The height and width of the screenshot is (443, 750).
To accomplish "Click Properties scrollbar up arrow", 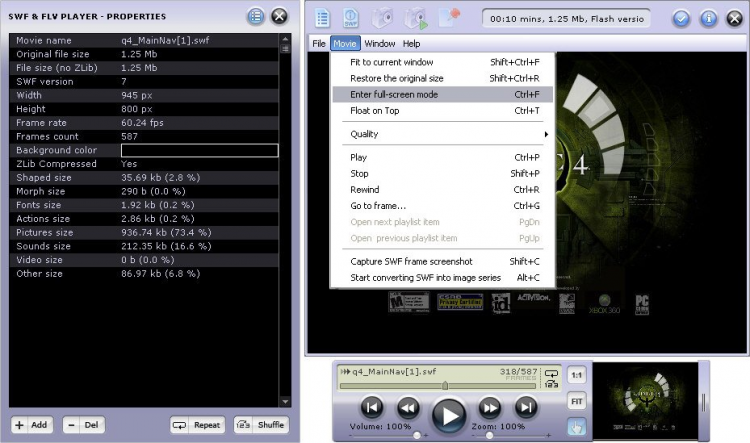I will [285, 39].
